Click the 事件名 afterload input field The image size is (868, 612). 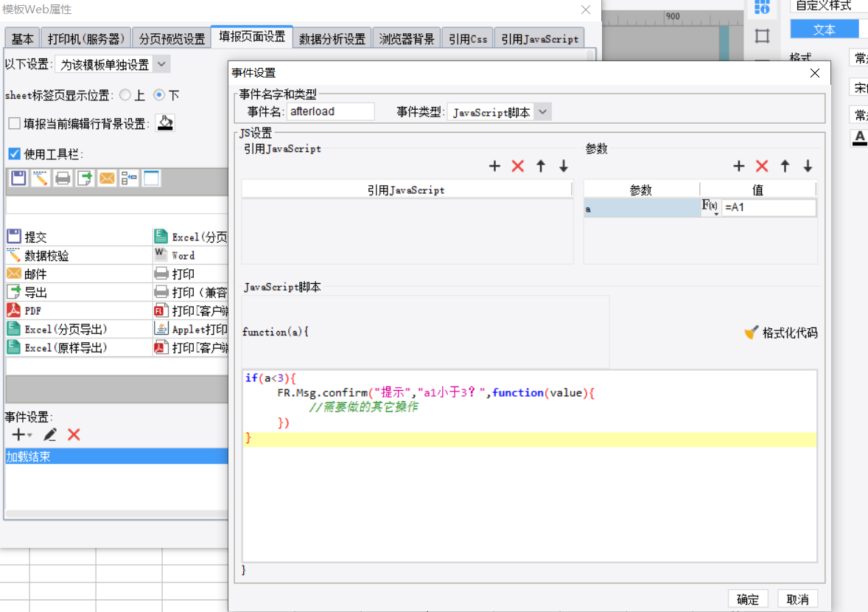330,111
